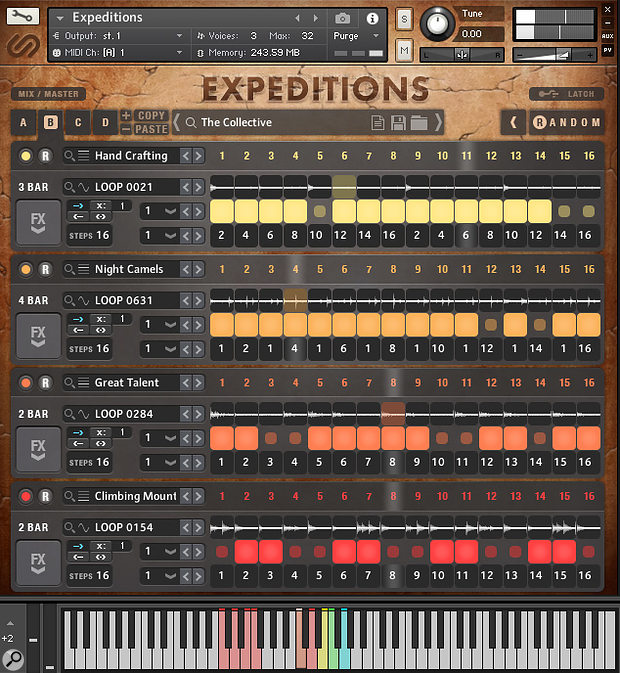The height and width of the screenshot is (673, 620).
Task: Set forward play direction on Great Talent
Action: [x=78, y=433]
